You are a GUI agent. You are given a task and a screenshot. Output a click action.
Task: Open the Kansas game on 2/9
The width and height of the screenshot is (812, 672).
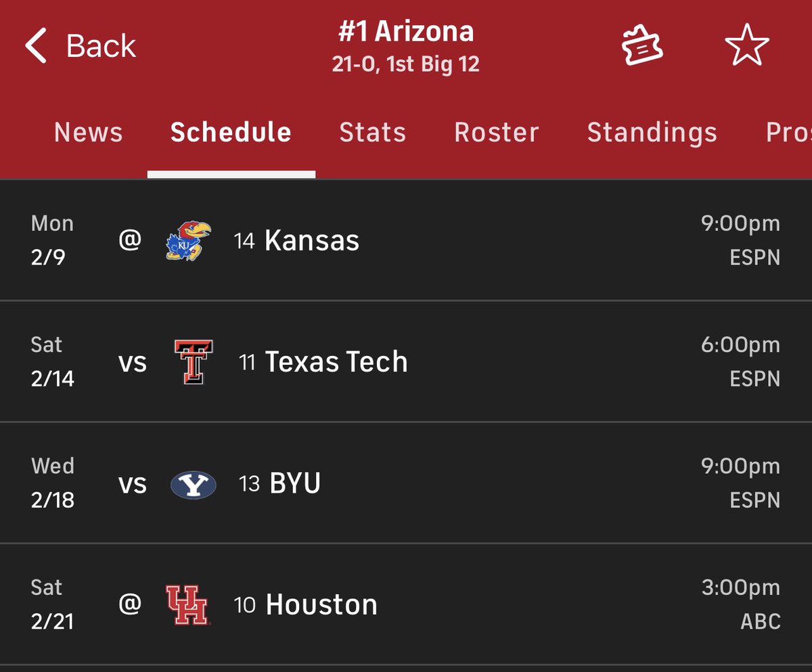tap(406, 240)
